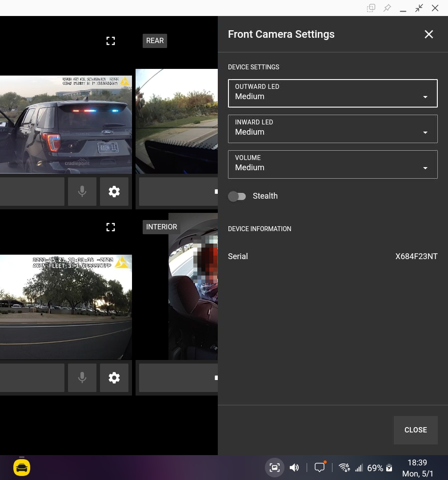Viewport: 448px width, 480px height.
Task: Click the police SUV camera feed thumbnail
Action: (x=66, y=124)
